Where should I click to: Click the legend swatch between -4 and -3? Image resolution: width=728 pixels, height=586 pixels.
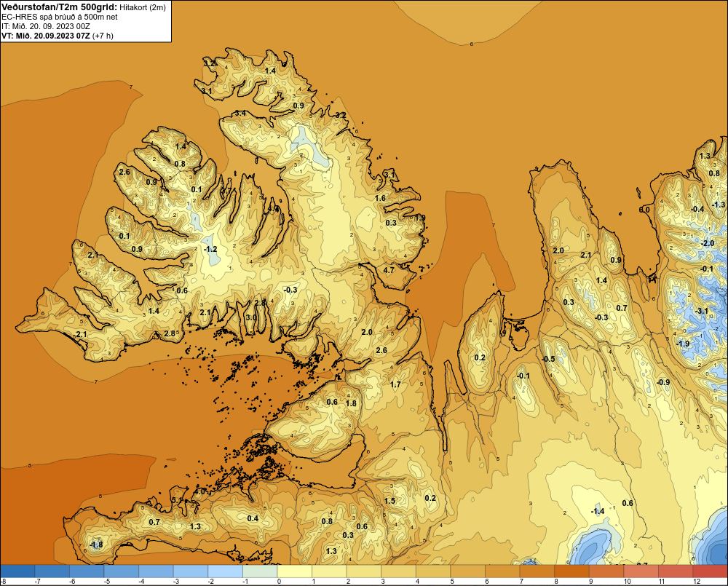click(156, 571)
